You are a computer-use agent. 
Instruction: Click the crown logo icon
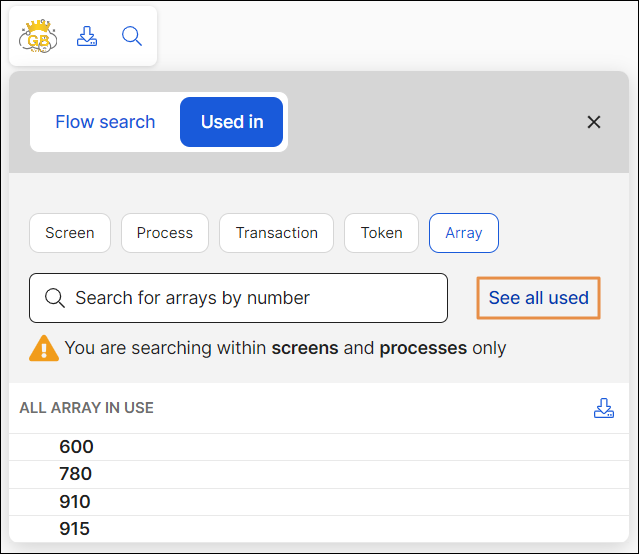[x=38, y=37]
